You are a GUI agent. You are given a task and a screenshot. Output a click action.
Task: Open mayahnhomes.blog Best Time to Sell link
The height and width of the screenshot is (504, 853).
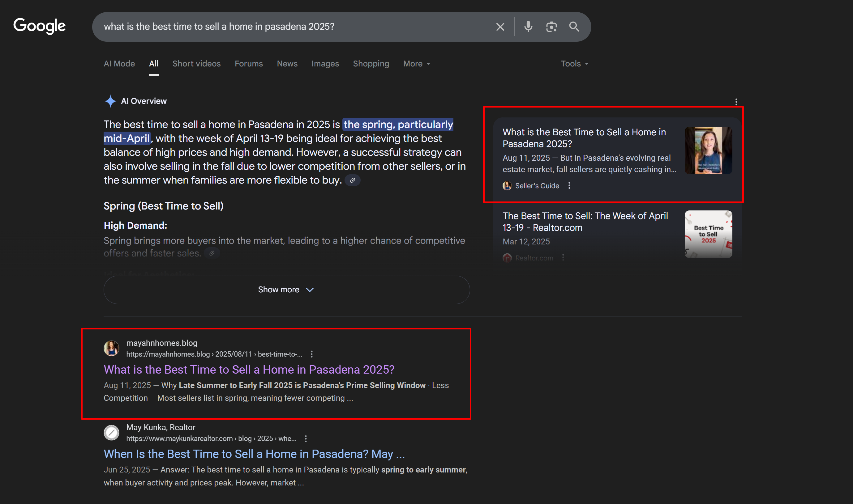(x=249, y=369)
